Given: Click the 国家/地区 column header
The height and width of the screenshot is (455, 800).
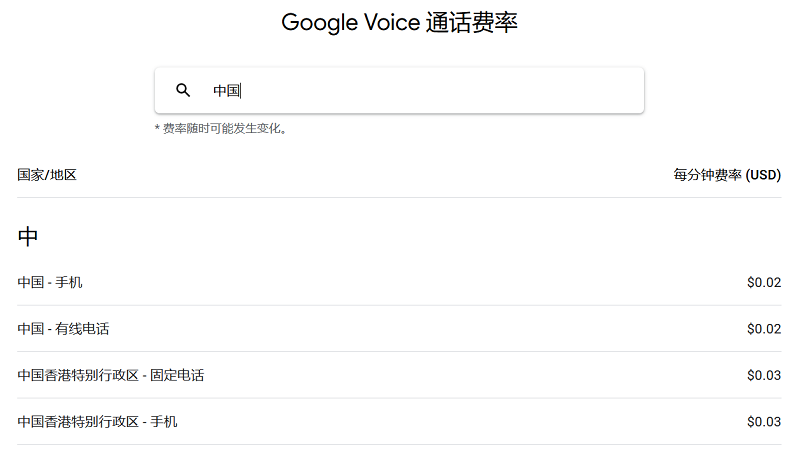Looking at the screenshot, I should click(47, 175).
